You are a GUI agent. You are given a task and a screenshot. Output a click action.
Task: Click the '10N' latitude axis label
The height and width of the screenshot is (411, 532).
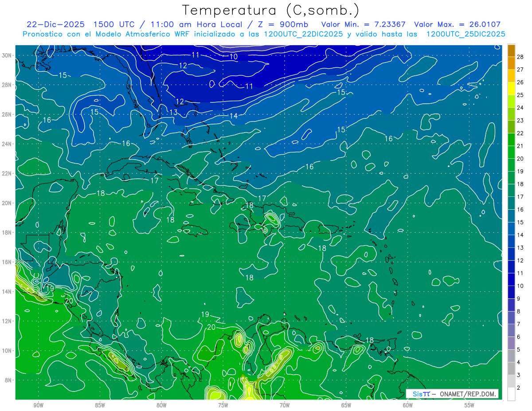[7, 350]
